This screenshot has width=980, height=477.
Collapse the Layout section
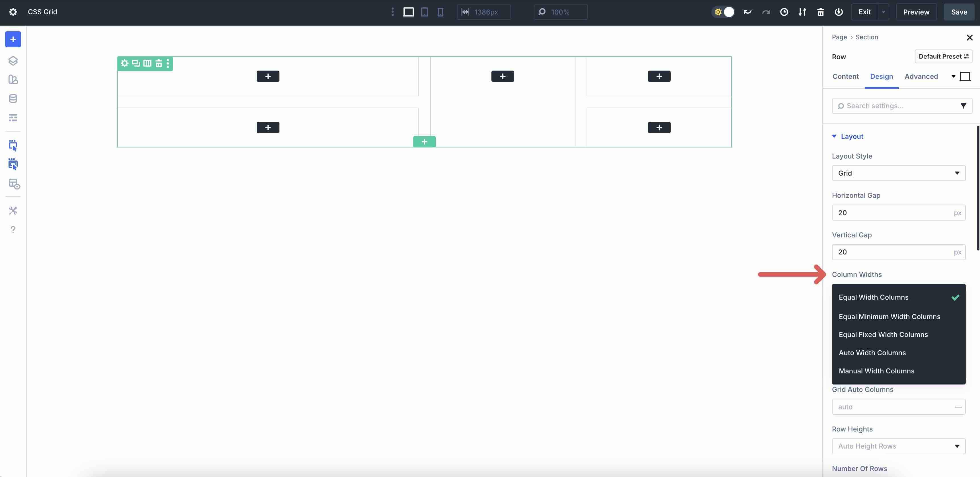click(834, 136)
